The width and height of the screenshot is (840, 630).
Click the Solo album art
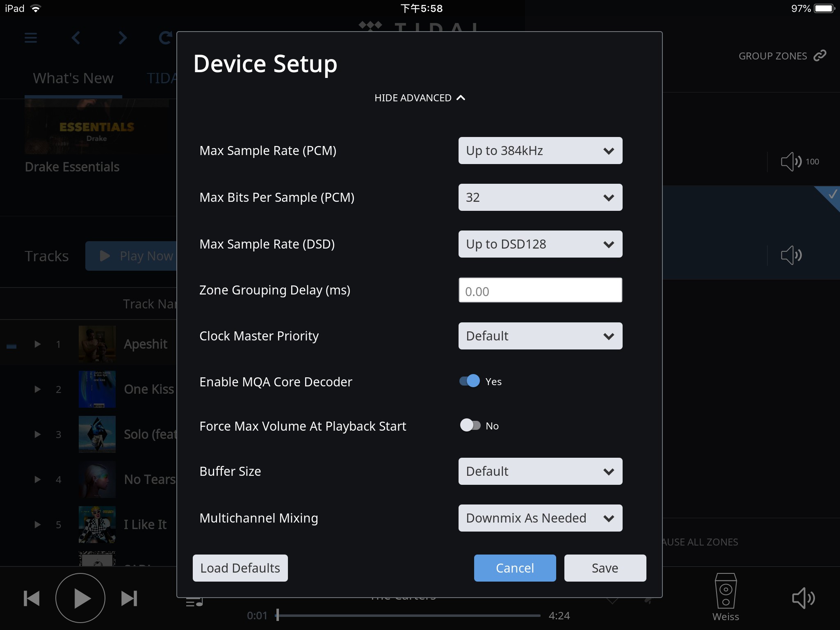(x=97, y=434)
